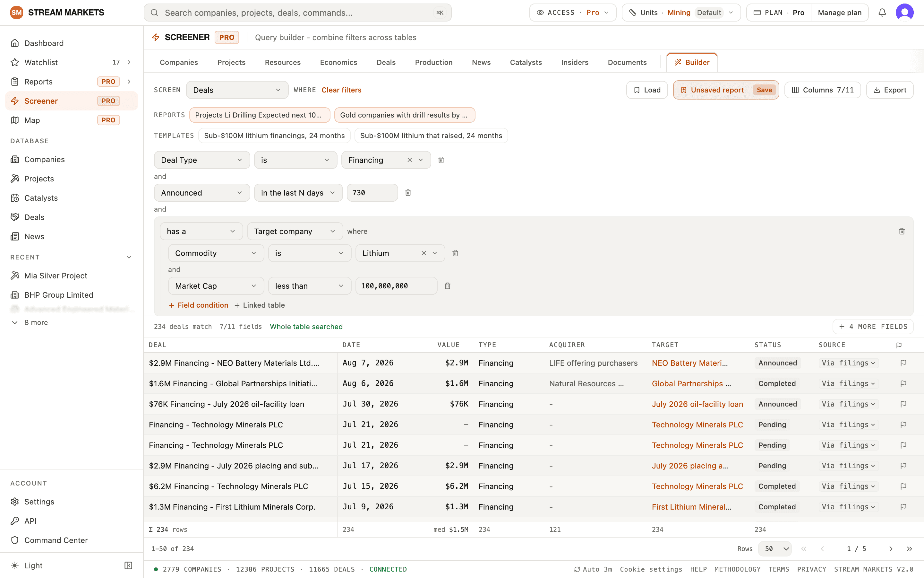Open the Map page in the sidebar
The image size is (924, 578).
click(x=72, y=120)
